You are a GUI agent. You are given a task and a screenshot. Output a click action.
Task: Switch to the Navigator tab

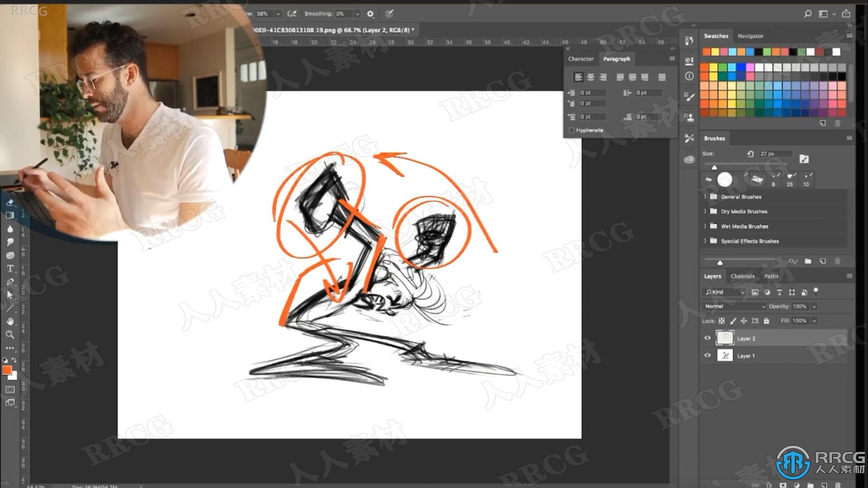point(750,36)
